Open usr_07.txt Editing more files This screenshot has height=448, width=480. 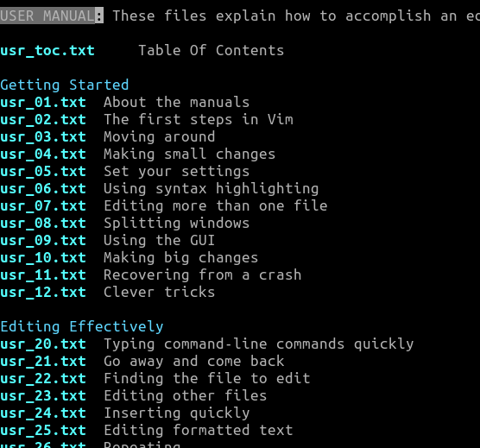pyautogui.click(x=43, y=206)
